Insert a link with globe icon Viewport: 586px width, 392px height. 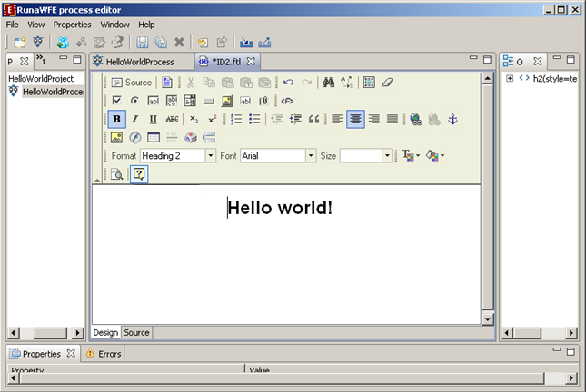(415, 119)
